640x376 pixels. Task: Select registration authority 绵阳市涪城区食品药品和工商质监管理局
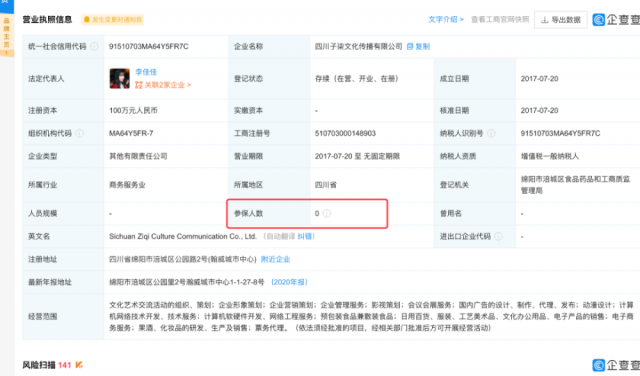click(x=576, y=185)
